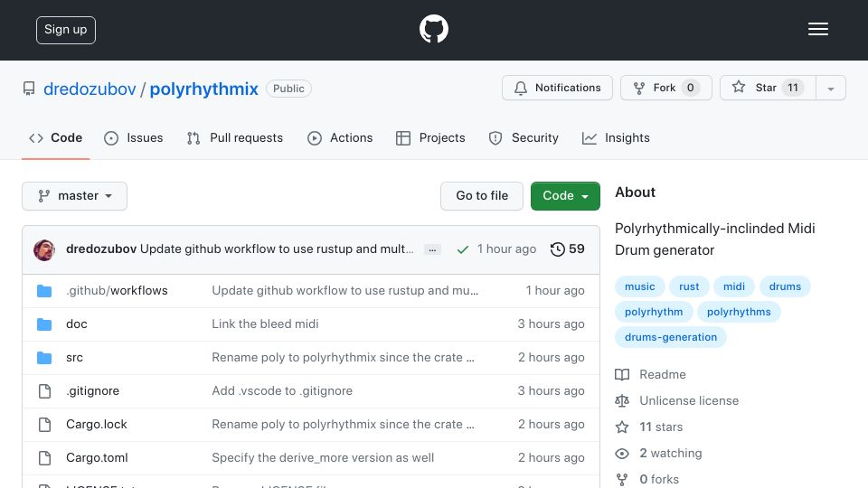The width and height of the screenshot is (868, 488).
Task: Select the polyrhythms topic tag
Action: tap(739, 312)
